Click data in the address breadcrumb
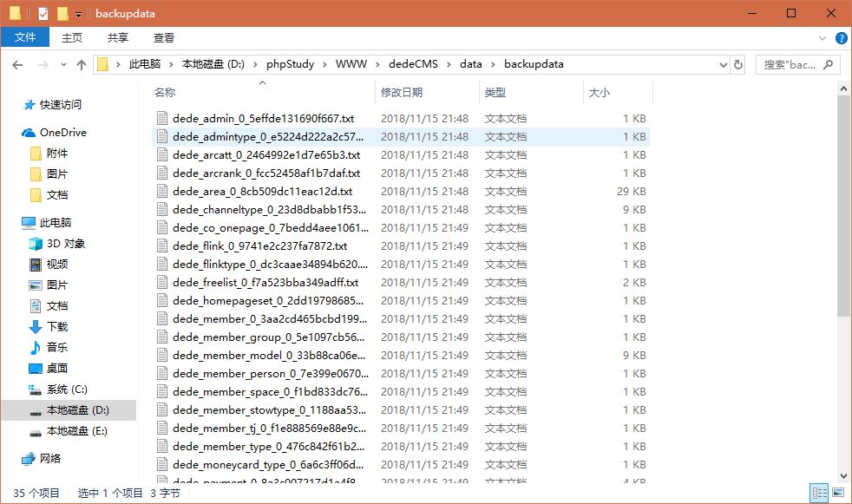Image resolution: width=852 pixels, height=504 pixels. tap(470, 64)
